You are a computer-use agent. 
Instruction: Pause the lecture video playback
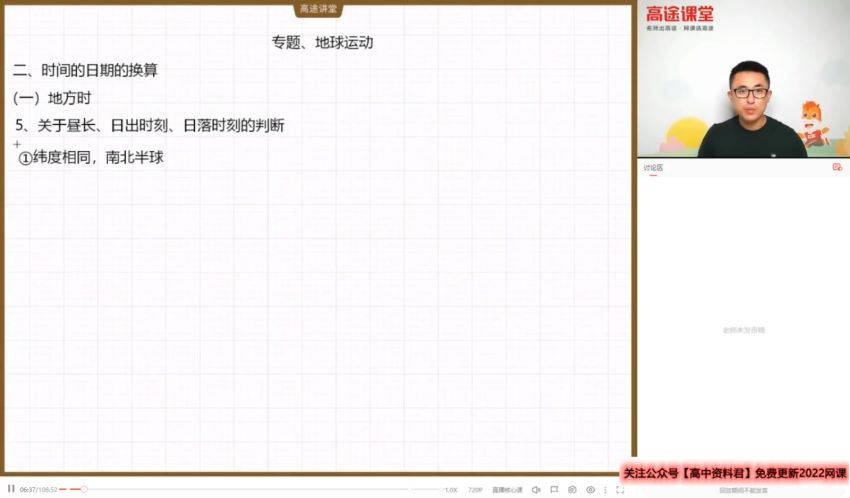click(11, 489)
